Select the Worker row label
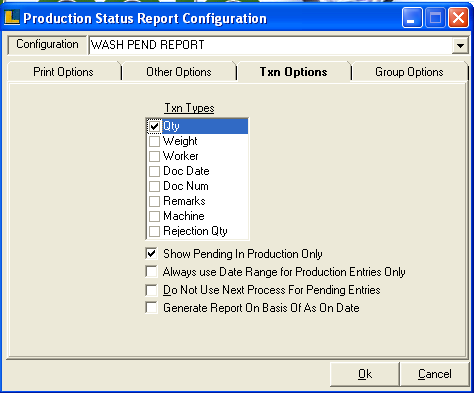Viewport: 474px width, 393px height. (181, 156)
